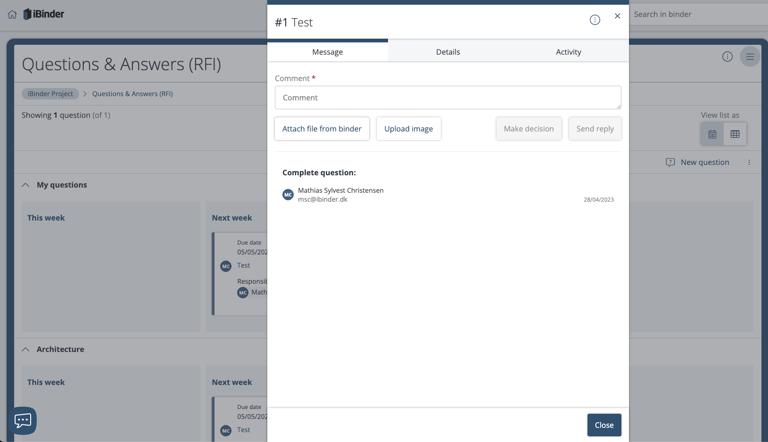
Task: Click the MC avatar beside Mathias Sylvest Christensen
Action: [288, 195]
